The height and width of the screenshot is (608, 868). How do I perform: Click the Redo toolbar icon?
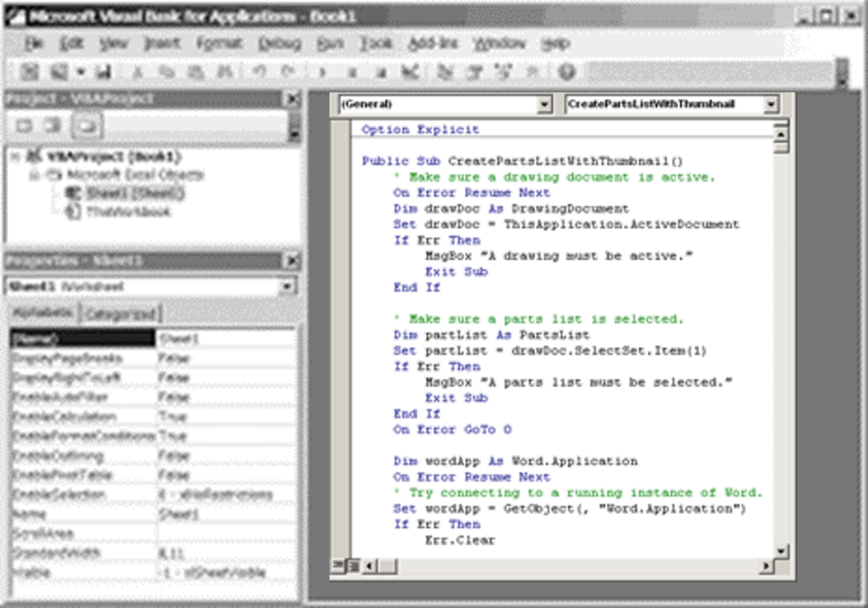click(x=288, y=72)
